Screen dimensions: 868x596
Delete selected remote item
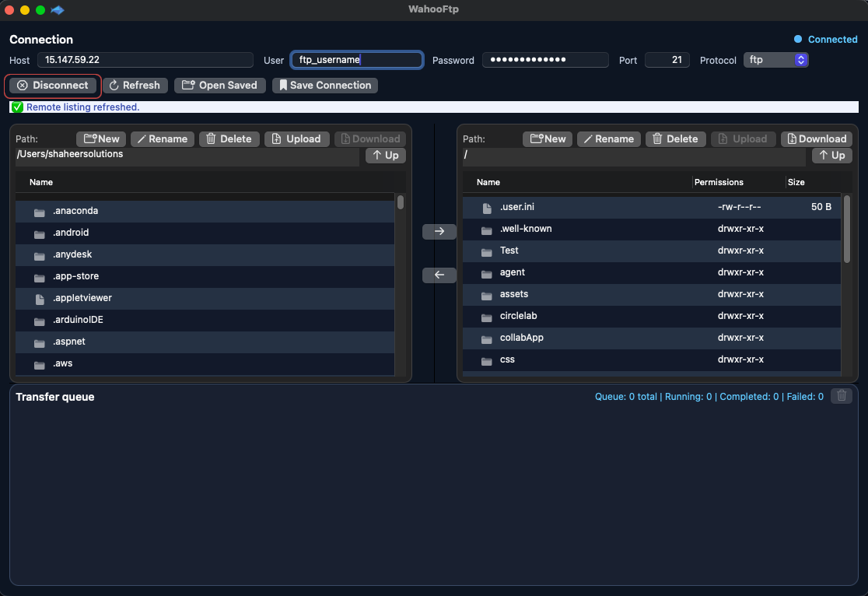click(675, 139)
